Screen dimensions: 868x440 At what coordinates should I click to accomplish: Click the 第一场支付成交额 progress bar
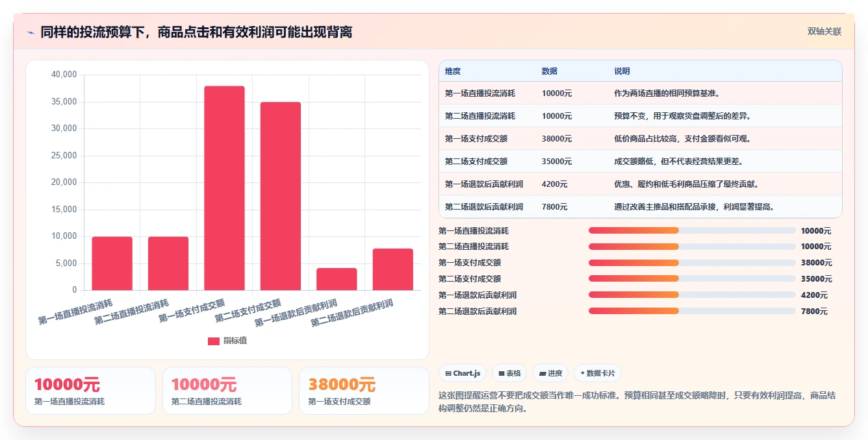tap(692, 263)
